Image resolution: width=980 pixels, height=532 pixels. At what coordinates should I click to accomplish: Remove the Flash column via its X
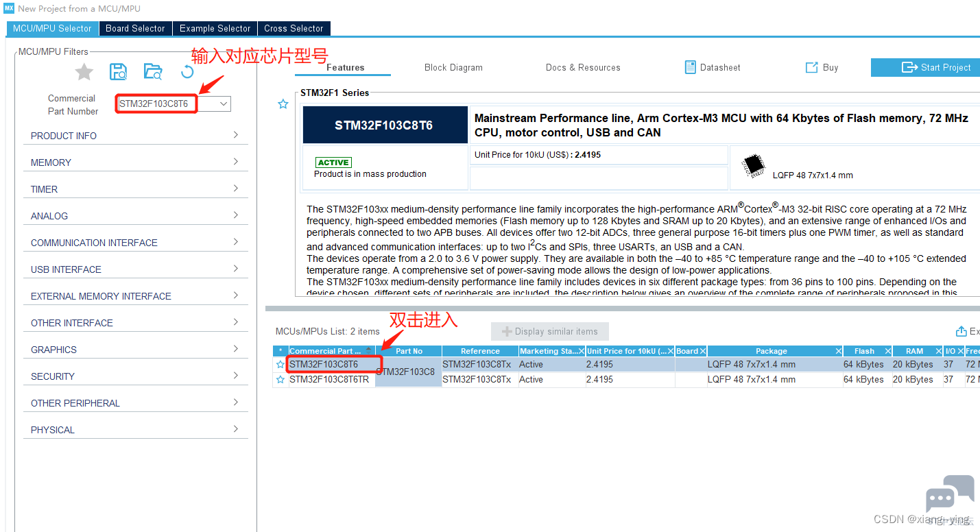pyautogui.click(x=887, y=351)
